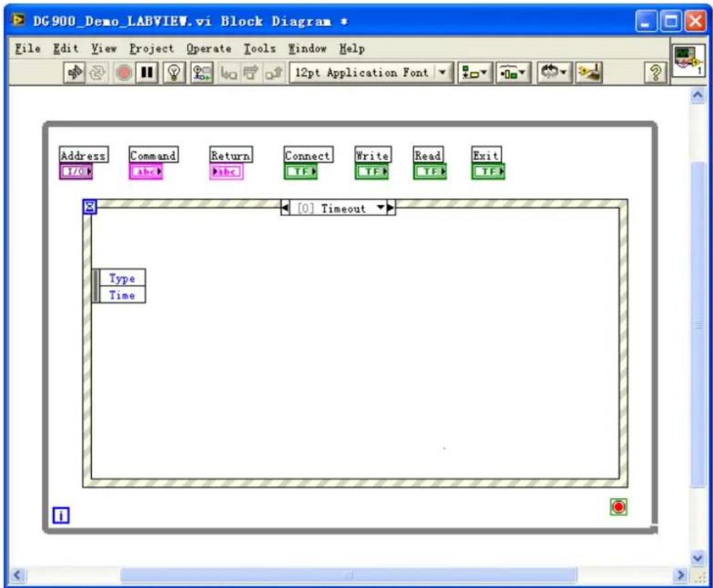Maximize the Block Diagram window
The width and height of the screenshot is (713, 588).
pyautogui.click(x=670, y=22)
